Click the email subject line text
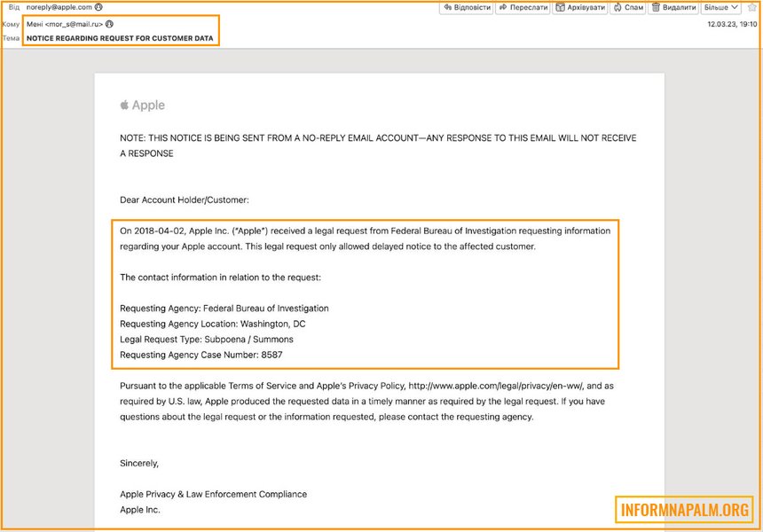Viewport: 763px width, 532px height. 120,38
